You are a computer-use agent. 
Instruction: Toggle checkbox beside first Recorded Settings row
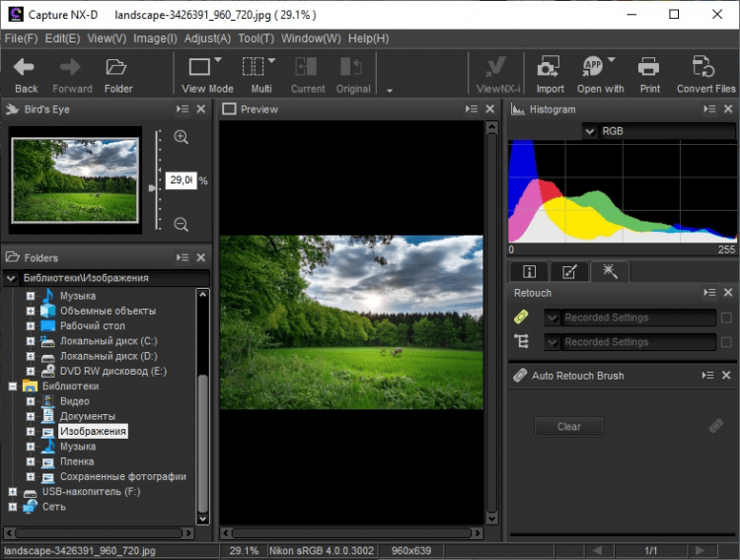[726, 317]
